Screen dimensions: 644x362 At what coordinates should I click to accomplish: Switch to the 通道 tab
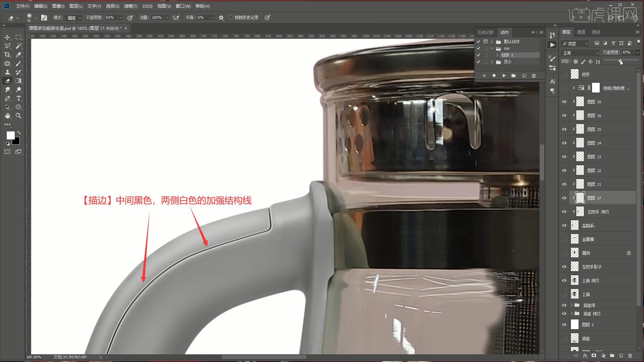point(581,32)
